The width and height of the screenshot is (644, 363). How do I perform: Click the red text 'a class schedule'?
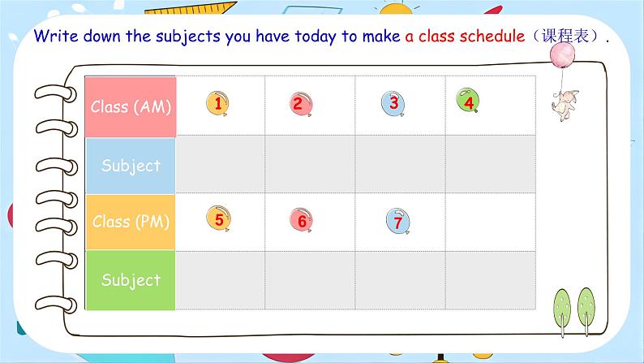coord(465,37)
